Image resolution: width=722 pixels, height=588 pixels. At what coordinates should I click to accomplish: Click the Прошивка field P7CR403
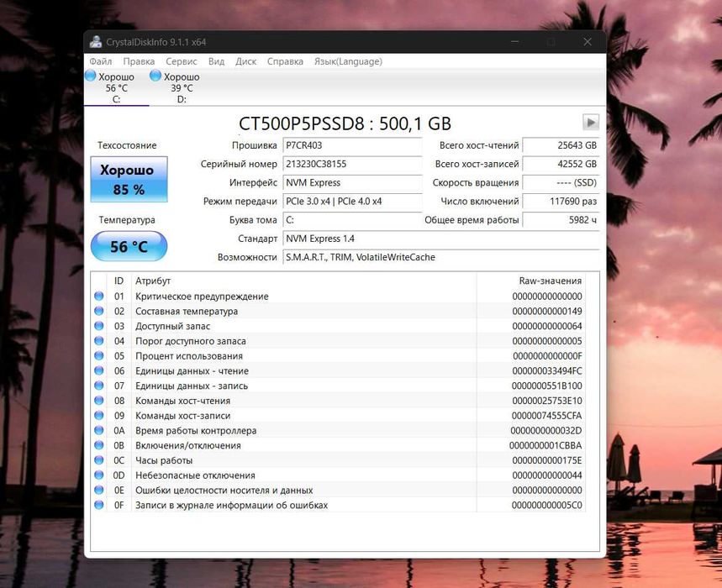(352, 145)
